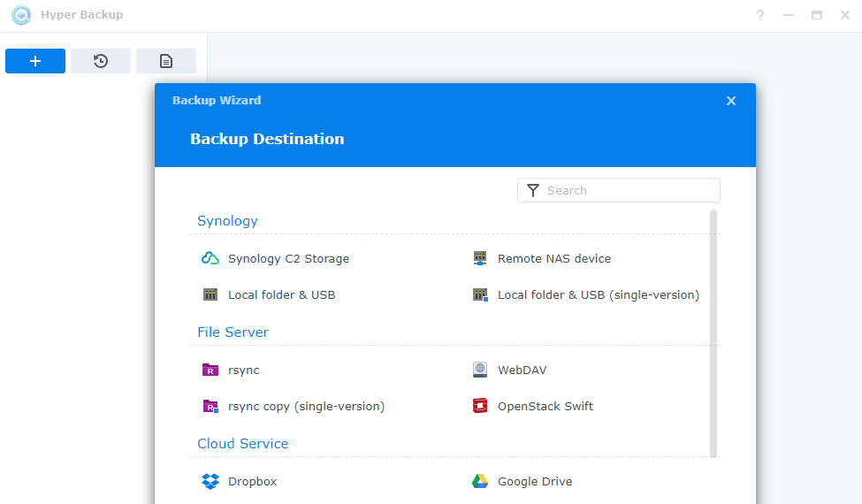Choose the WebDAV label
This screenshot has width=862, height=504.
point(523,370)
